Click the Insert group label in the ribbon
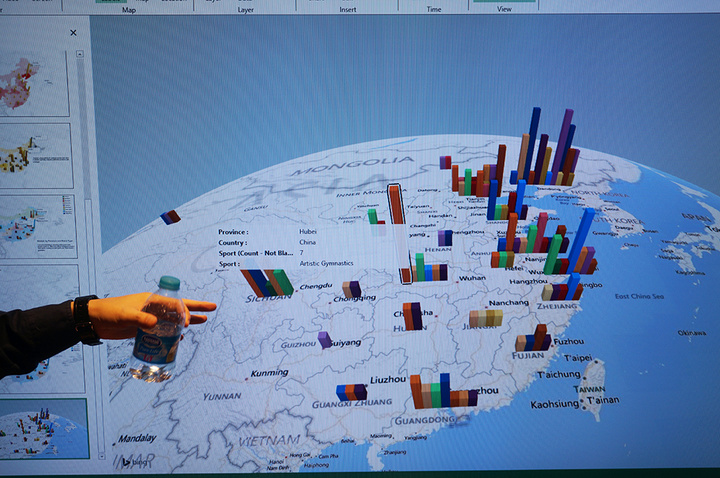 (348, 9)
